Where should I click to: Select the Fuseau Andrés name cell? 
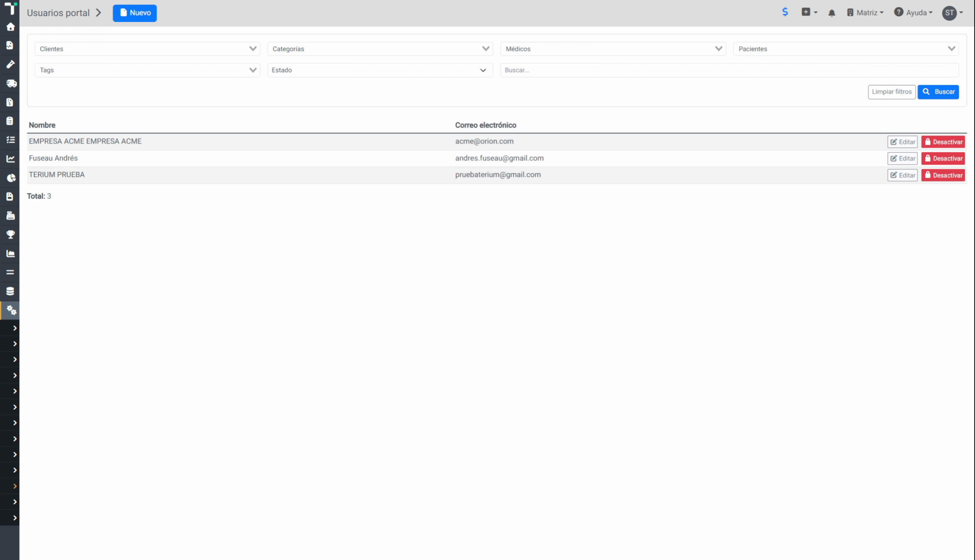53,158
